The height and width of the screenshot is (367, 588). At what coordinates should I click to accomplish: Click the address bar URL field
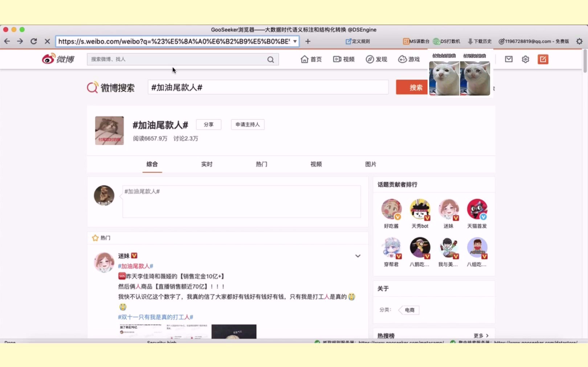174,41
